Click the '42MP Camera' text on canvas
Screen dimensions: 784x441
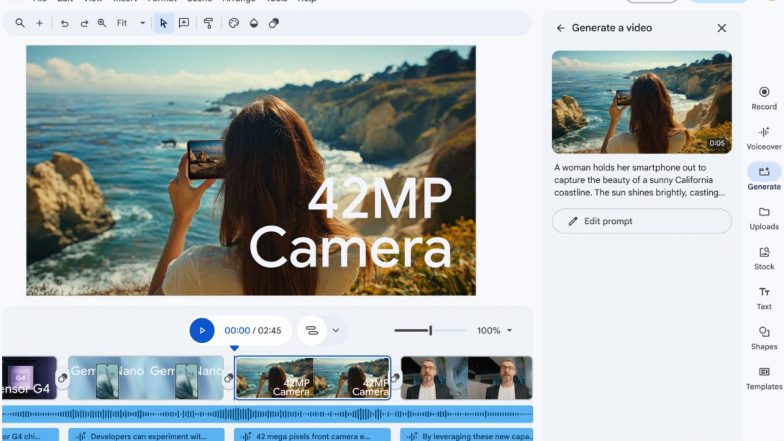tap(351, 223)
